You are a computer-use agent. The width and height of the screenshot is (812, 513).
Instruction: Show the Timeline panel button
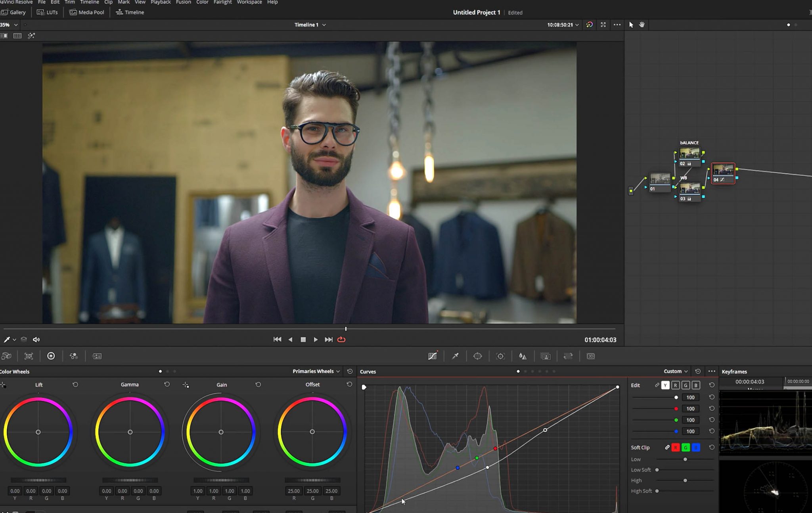[130, 12]
